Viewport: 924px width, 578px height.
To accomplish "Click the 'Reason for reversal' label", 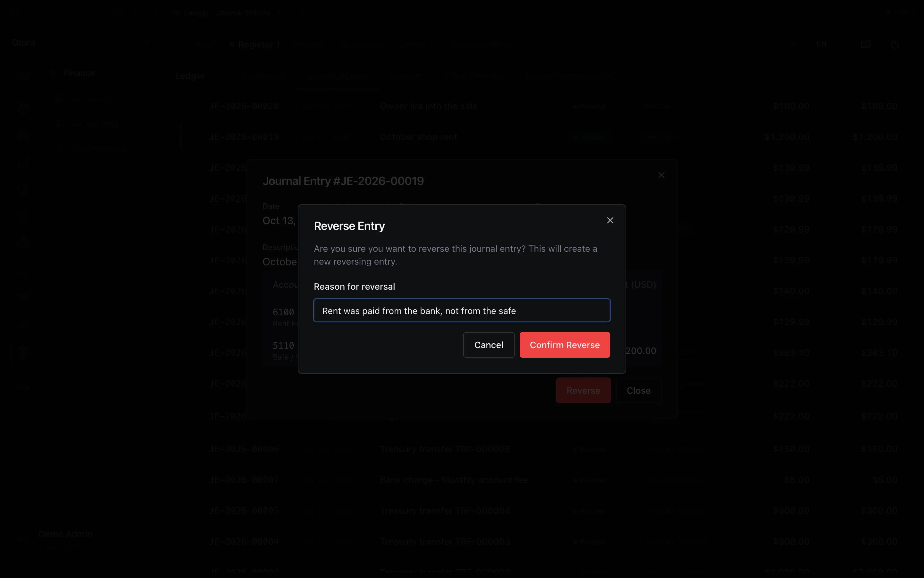I will (354, 286).
